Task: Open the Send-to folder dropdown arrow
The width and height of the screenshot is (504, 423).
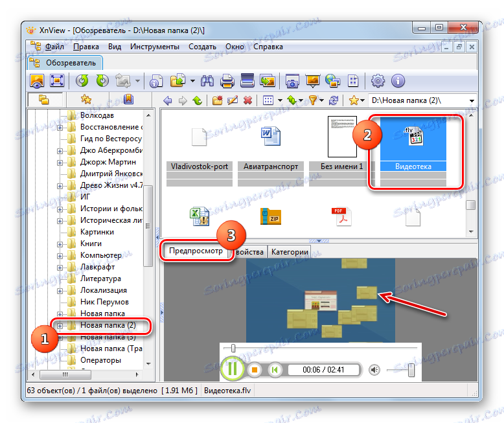Action: (192, 81)
